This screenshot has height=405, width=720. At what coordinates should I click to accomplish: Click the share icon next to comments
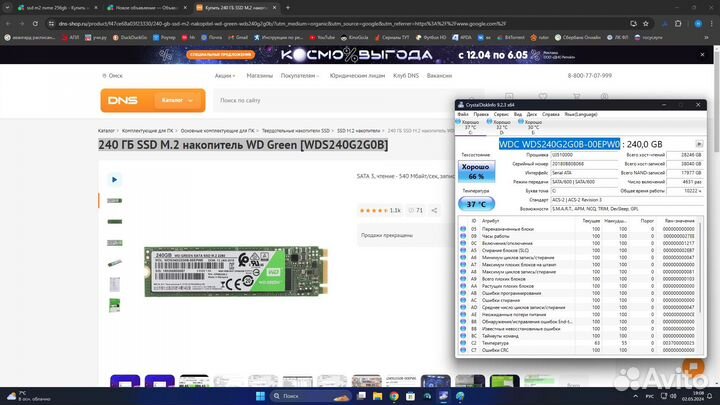pyautogui.click(x=434, y=210)
